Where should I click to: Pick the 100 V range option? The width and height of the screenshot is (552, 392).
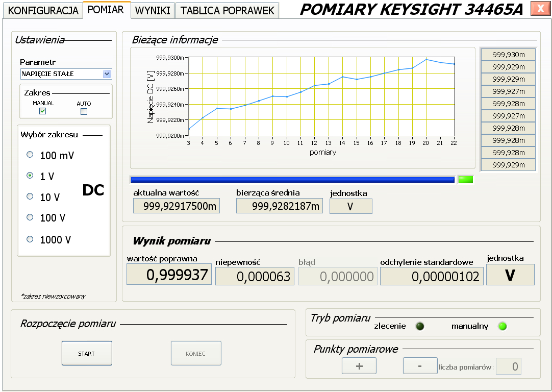30,217
